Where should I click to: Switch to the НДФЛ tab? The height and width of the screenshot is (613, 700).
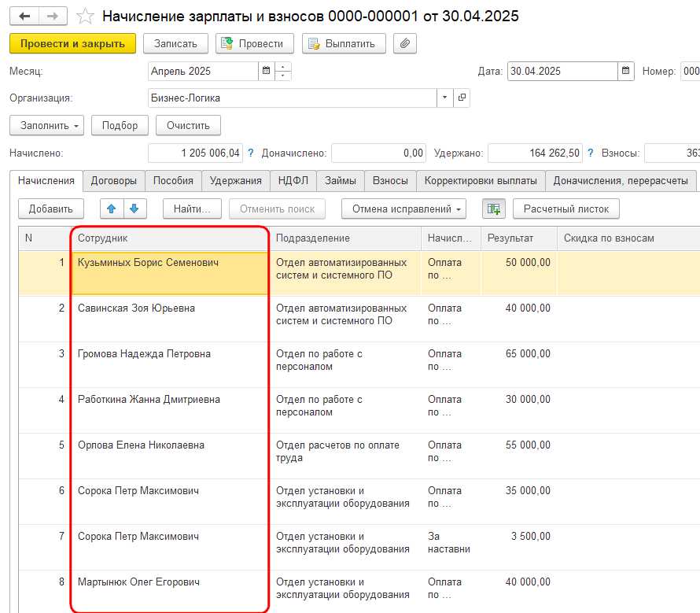tap(293, 180)
